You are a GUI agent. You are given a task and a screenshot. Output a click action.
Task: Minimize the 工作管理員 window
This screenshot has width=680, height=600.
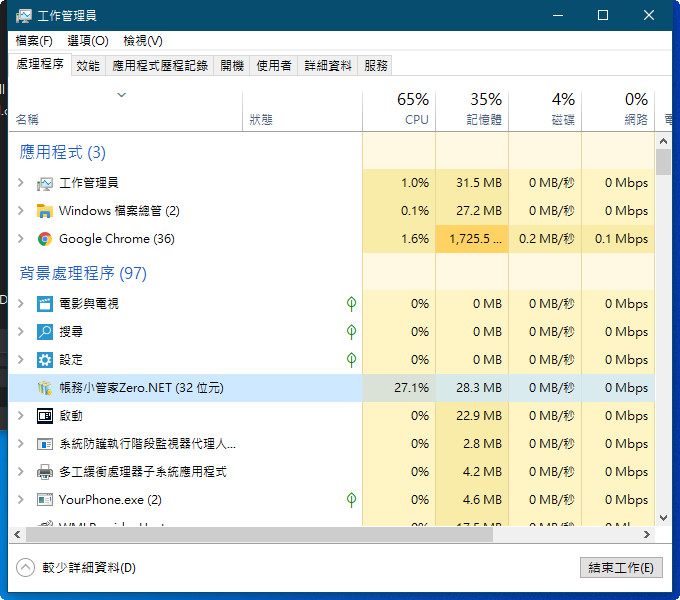[558, 16]
